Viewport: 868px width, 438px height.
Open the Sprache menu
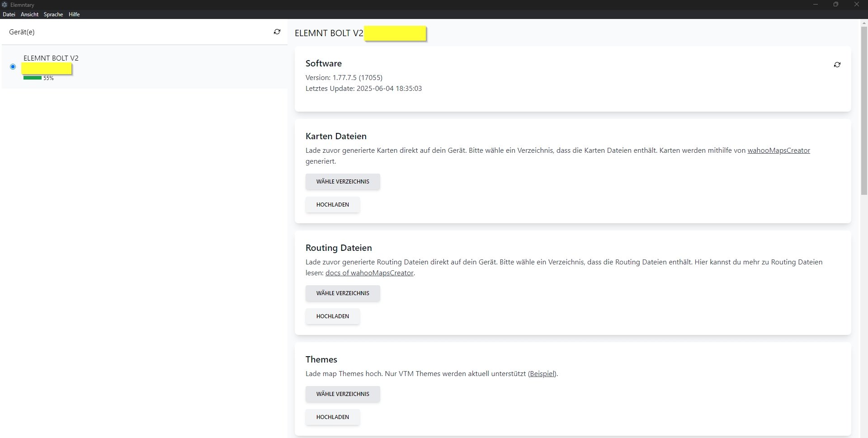tap(53, 14)
